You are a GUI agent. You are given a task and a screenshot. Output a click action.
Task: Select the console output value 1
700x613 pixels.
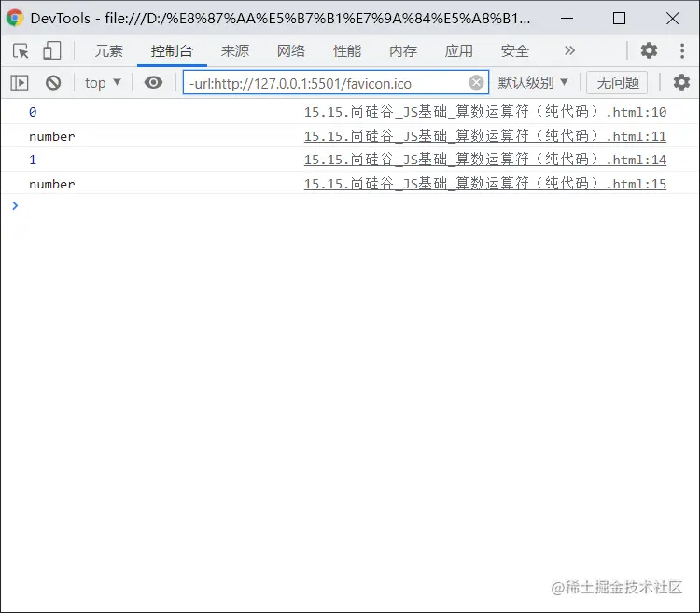33,160
